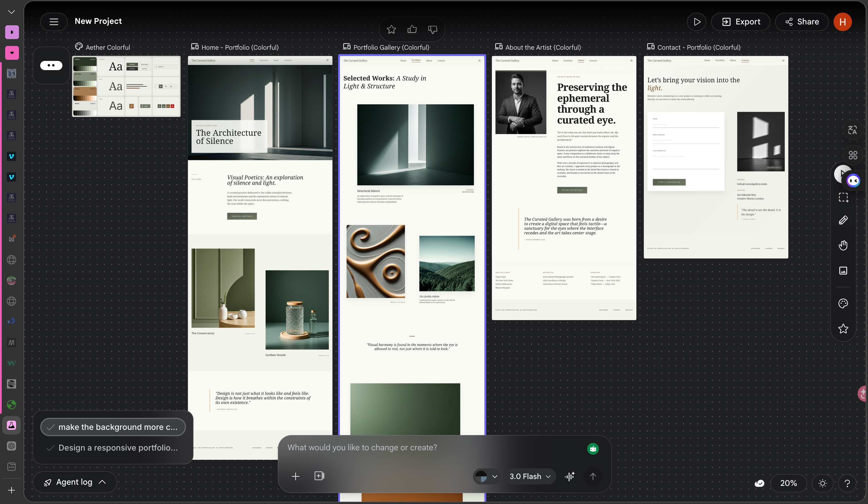Select the hand pan tool
Image resolution: width=868 pixels, height=504 pixels.
point(843,245)
